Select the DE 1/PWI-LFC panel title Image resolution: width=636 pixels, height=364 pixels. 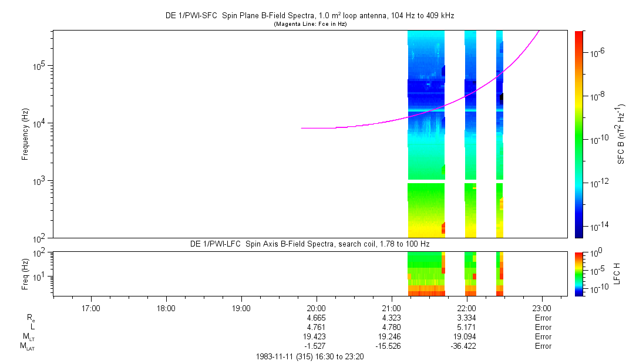[309, 244]
